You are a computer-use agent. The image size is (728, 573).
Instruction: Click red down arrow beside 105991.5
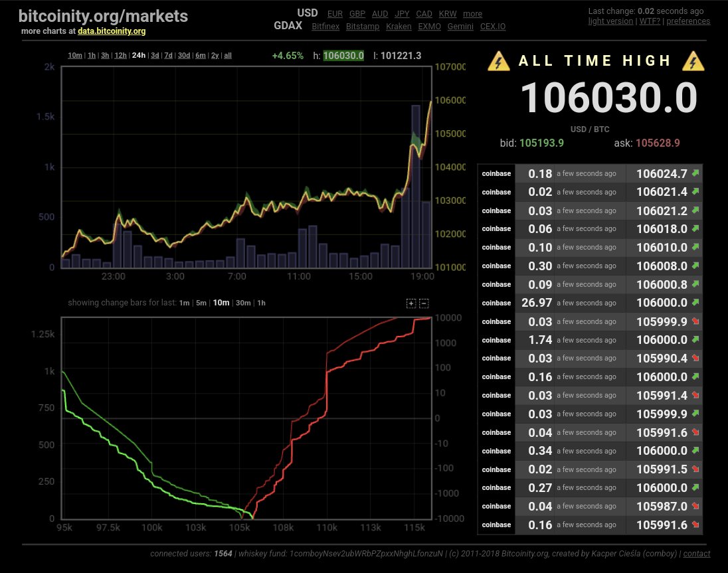695,469
